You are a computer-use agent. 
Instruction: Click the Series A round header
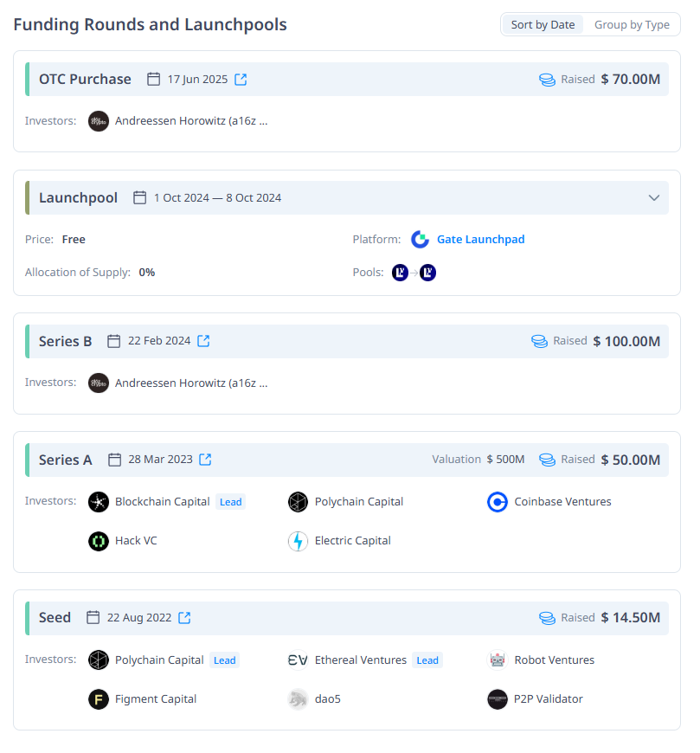coord(65,460)
